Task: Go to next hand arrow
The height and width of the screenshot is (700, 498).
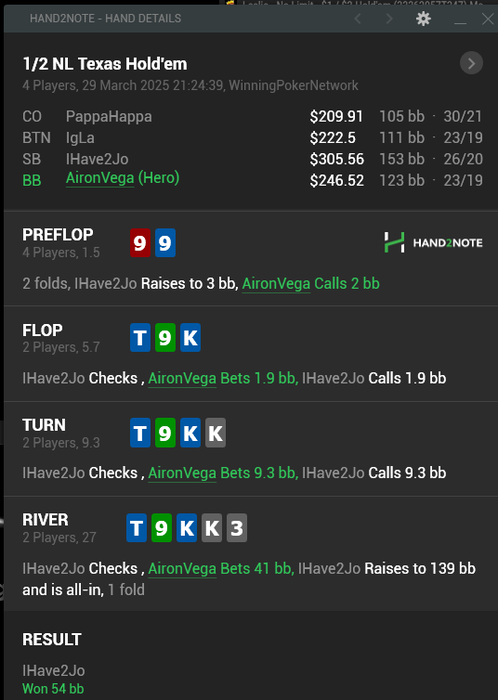Action: (389, 18)
